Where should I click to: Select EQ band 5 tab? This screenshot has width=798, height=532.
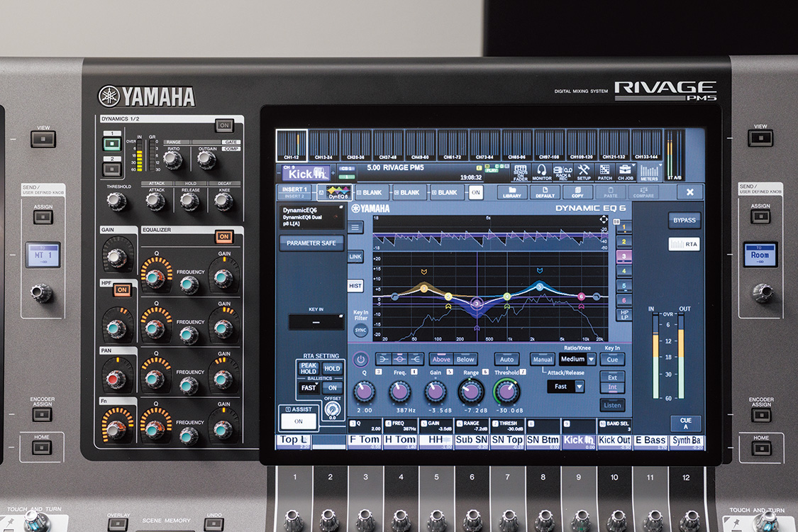pos(624,286)
